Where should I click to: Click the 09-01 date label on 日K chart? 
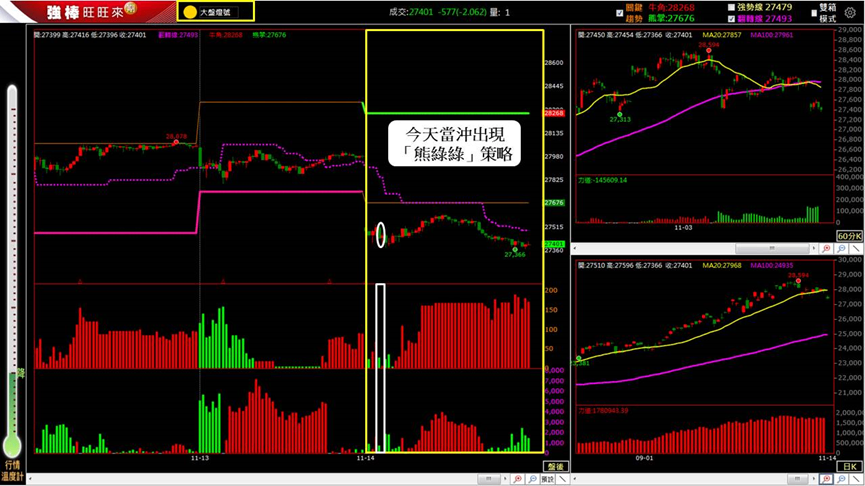[x=644, y=458]
